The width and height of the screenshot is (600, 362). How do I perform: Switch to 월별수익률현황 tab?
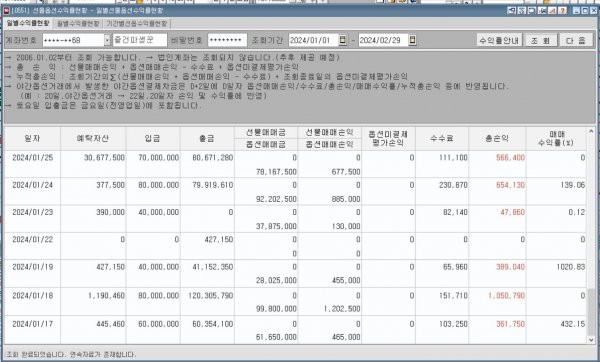[78, 24]
